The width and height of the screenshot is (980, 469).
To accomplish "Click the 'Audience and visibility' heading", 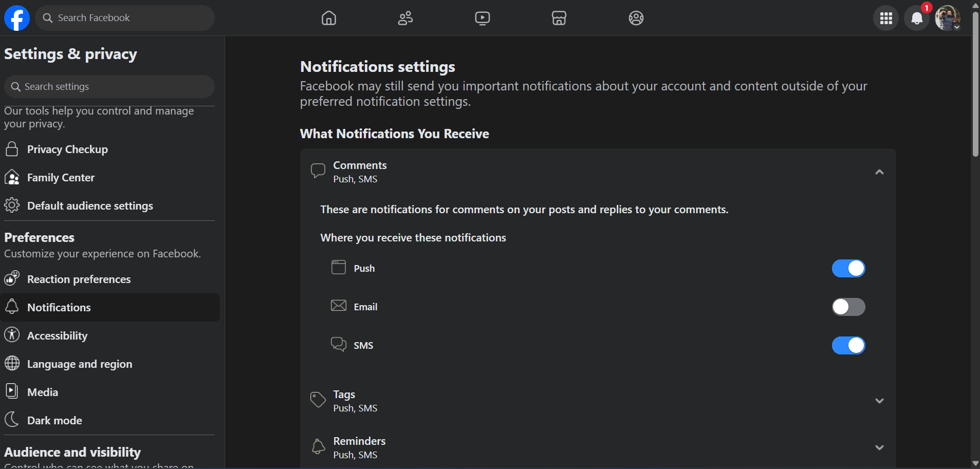I will point(72,452).
